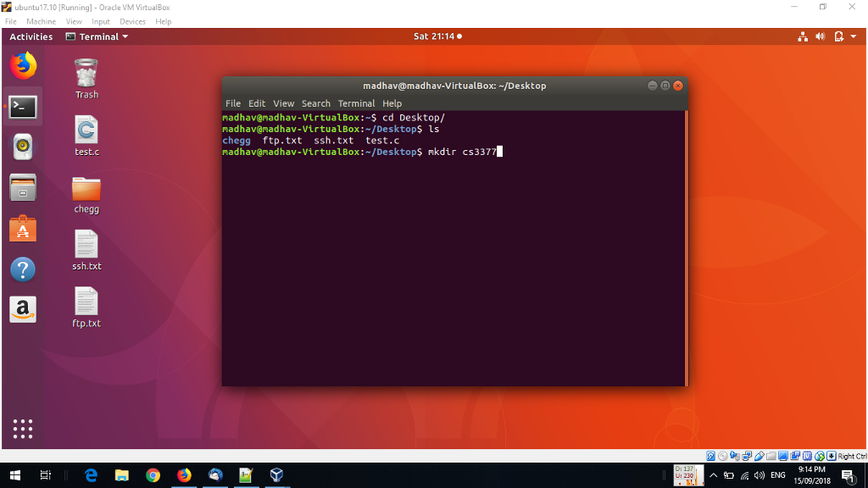Click the ssh.txt entry in ls output
The image size is (868, 488).
[x=334, y=141]
